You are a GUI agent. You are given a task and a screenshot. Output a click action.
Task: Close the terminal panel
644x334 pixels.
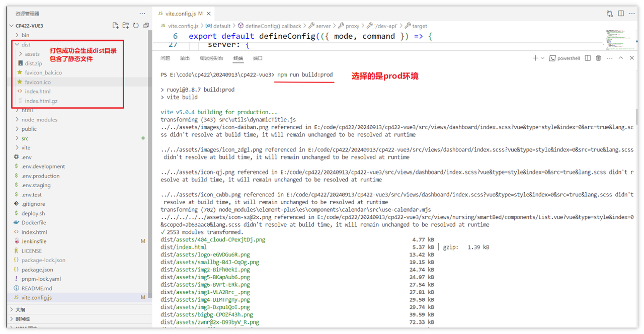point(632,58)
